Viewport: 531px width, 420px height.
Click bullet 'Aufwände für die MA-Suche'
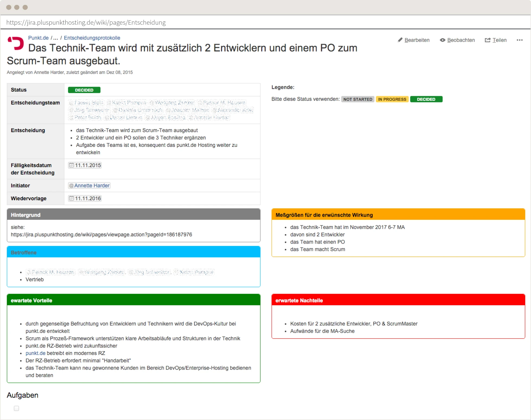click(322, 331)
